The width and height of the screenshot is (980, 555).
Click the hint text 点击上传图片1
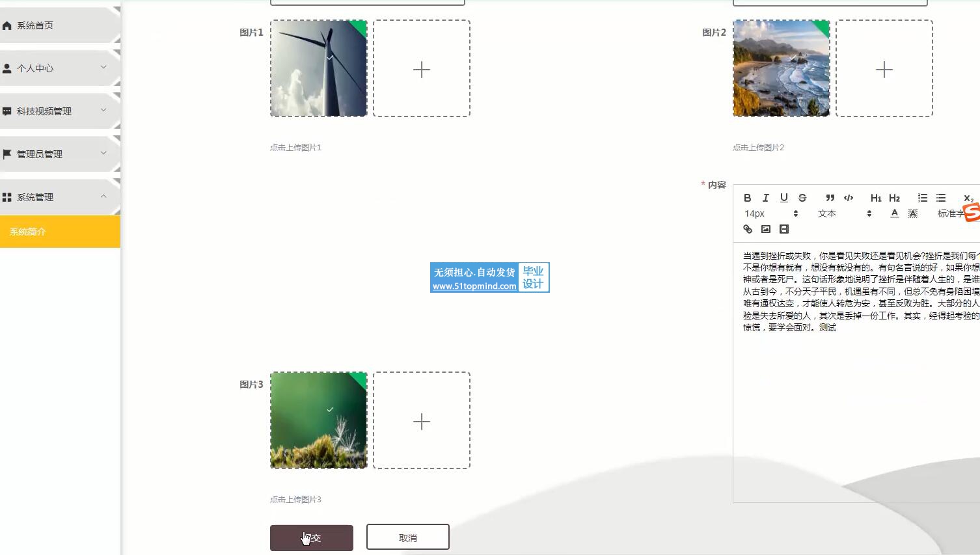[296, 148]
